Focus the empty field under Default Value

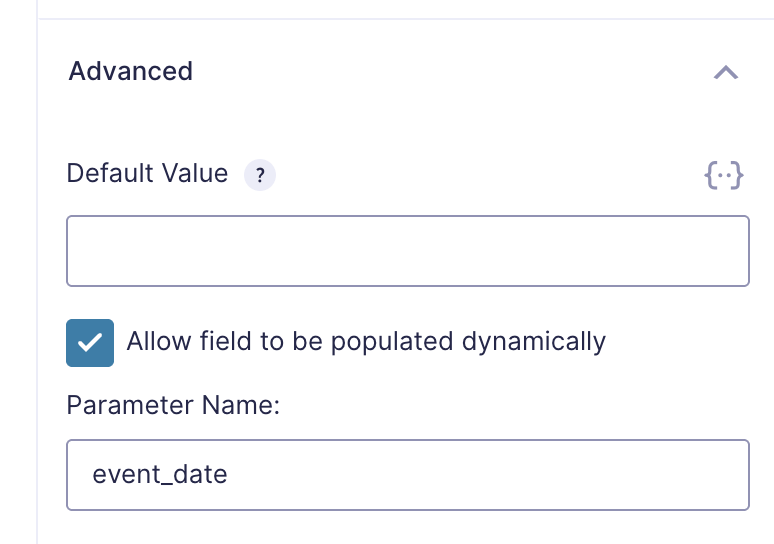(407, 251)
